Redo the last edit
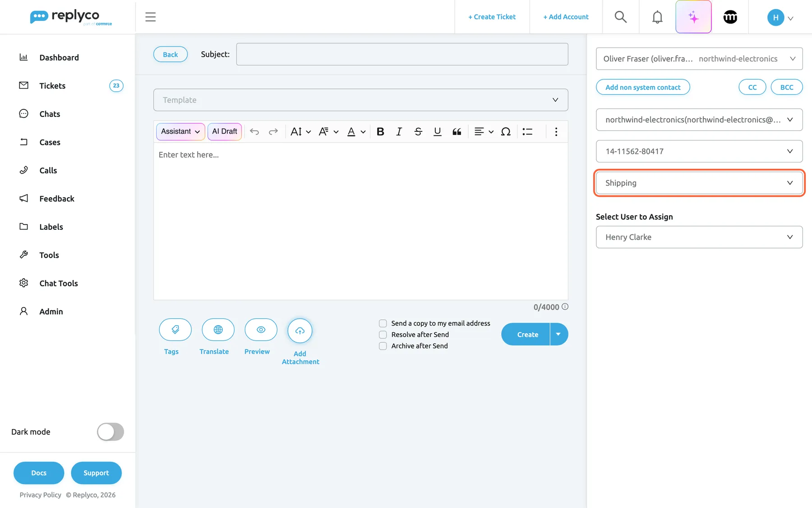Screen dimensions: 812x508 [x=273, y=131]
